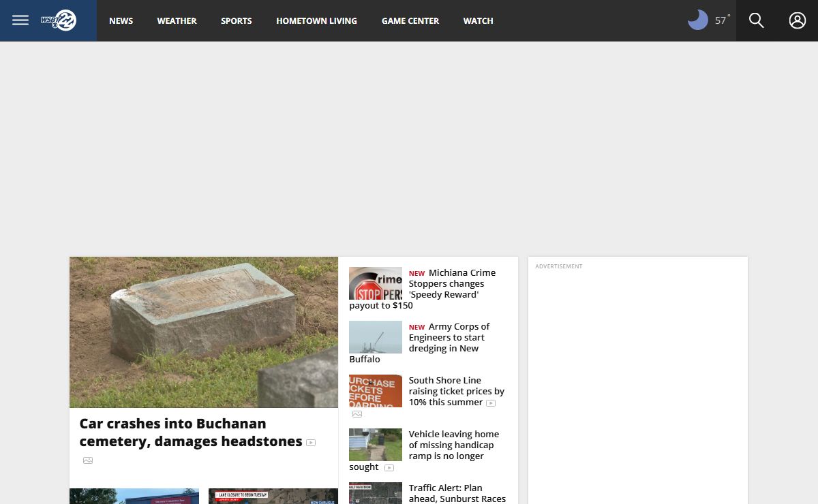Image resolution: width=818 pixels, height=504 pixels.
Task: Open the user account profile icon
Action: pyautogui.click(x=798, y=20)
